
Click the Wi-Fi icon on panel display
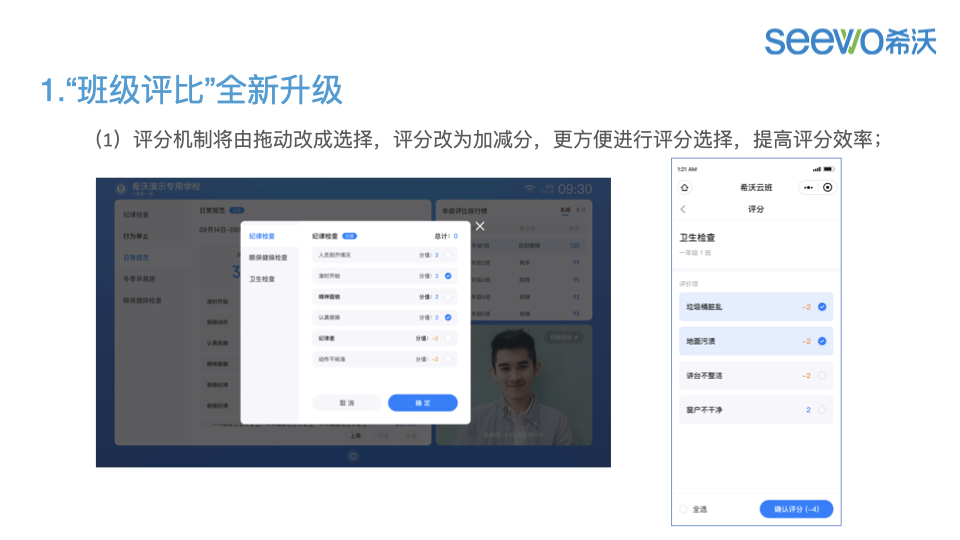coord(530,189)
